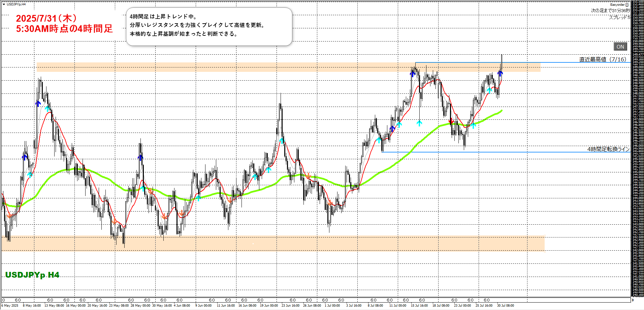Image resolution: width=644 pixels, height=310 pixels.
Task: Click the time axis label 26 Jun 08:00
Action: pyautogui.click(x=312, y=306)
